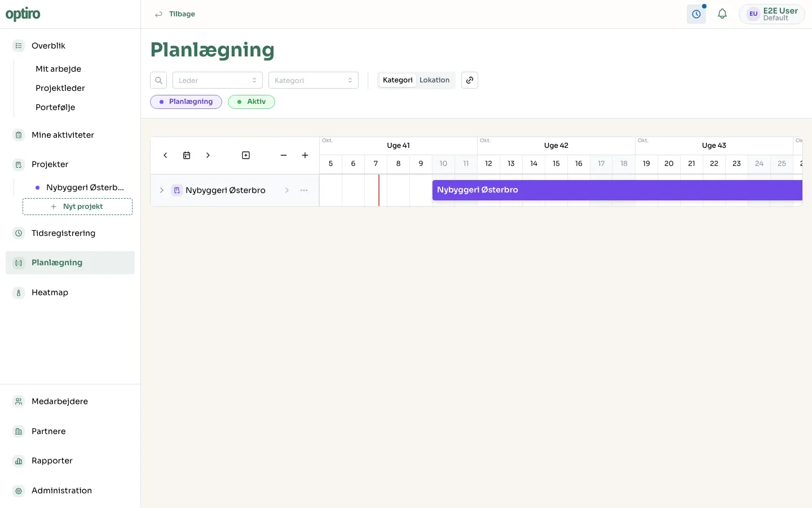Click the Overblik sidebar icon
Screen dimensions: 812x508
point(19,46)
